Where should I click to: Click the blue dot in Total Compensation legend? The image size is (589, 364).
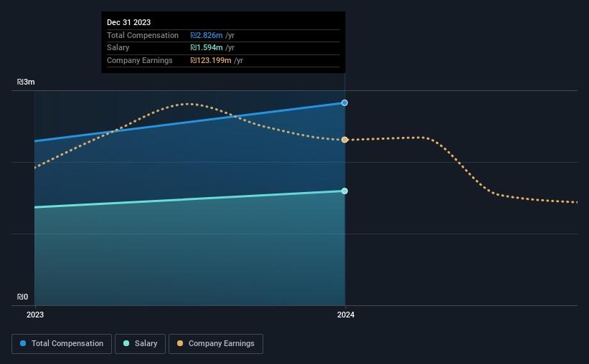tap(23, 343)
